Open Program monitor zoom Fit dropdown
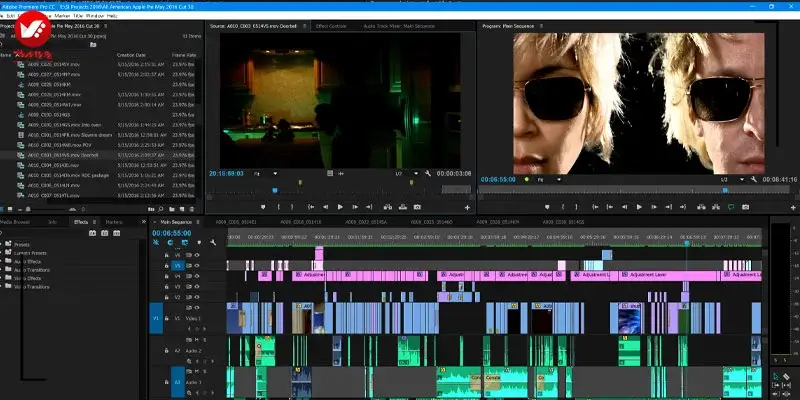The image size is (800, 400). pos(549,180)
